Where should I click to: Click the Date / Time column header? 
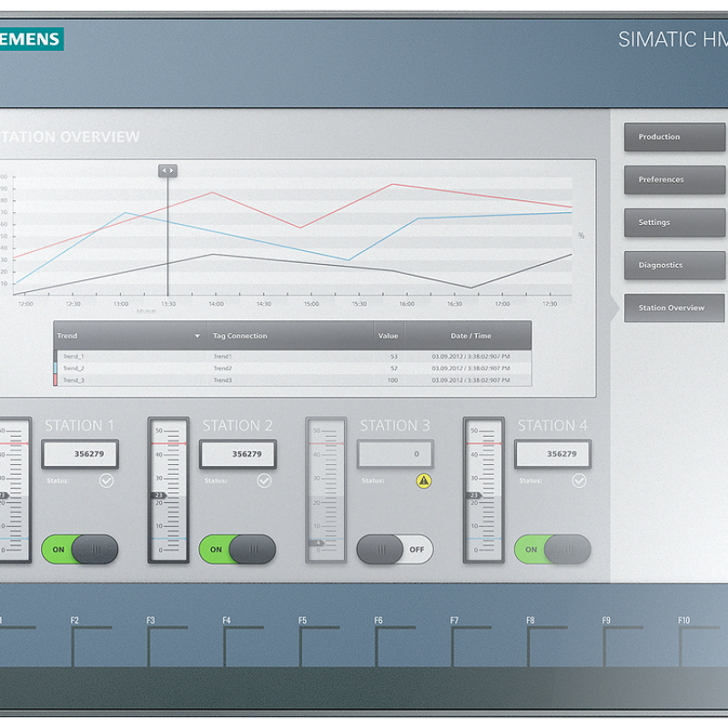[470, 336]
